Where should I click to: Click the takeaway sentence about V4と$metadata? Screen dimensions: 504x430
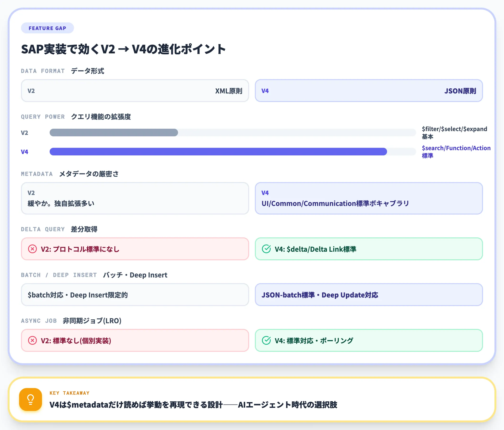(x=193, y=405)
